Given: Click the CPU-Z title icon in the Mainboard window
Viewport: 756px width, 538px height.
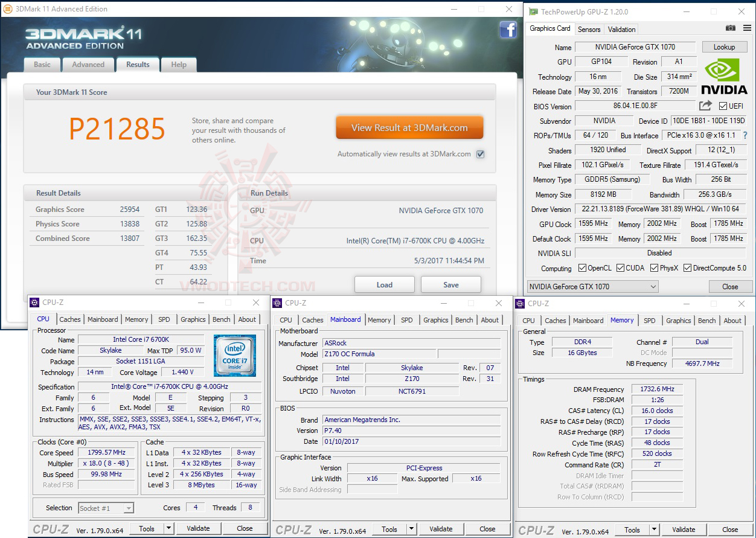Looking at the screenshot, I should point(277,303).
